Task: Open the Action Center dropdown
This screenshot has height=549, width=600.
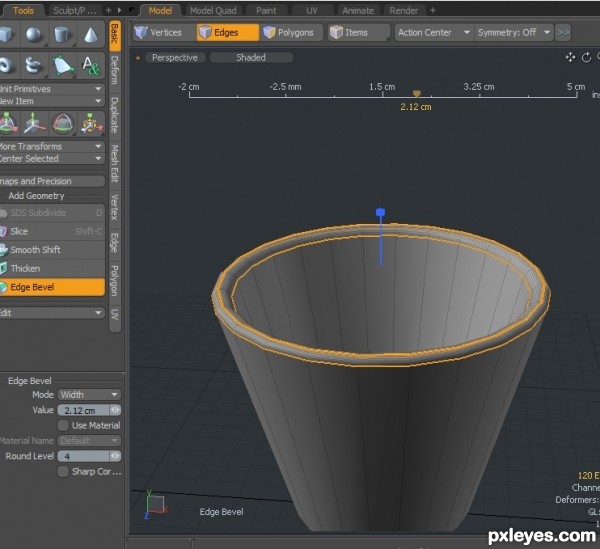Action: click(x=434, y=33)
